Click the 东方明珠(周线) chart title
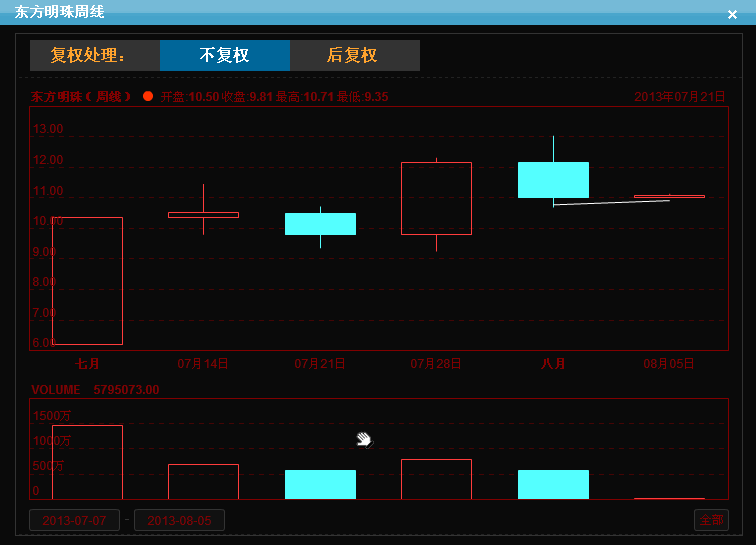This screenshot has width=756, height=545. (81, 96)
